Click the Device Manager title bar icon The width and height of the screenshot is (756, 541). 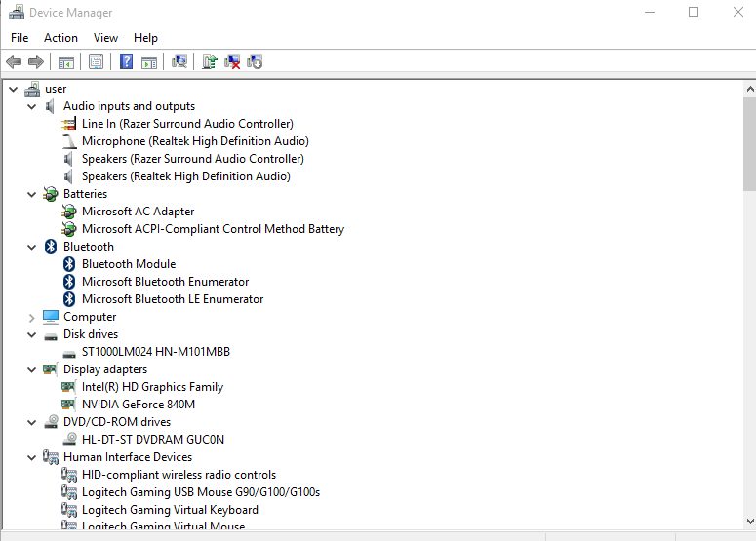(x=17, y=12)
